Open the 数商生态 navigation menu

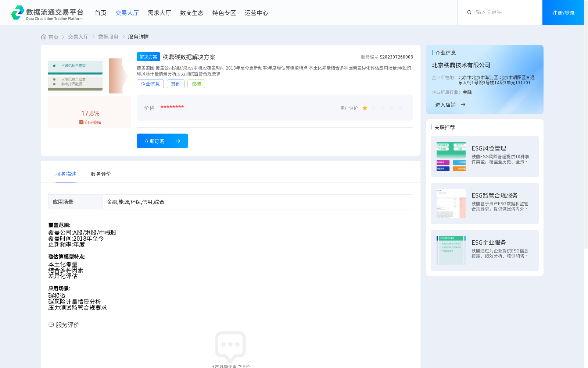[192, 13]
